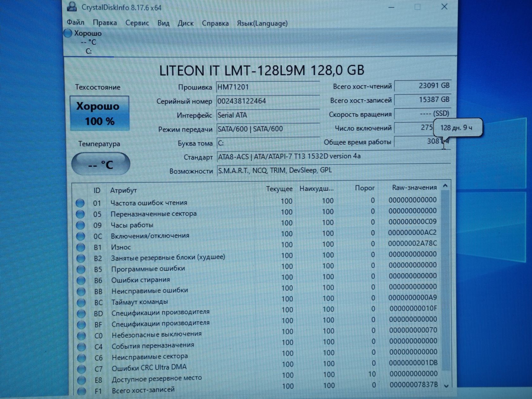The image size is (532, 399).
Task: Click the Raw-значения column header
Action: coord(414,187)
